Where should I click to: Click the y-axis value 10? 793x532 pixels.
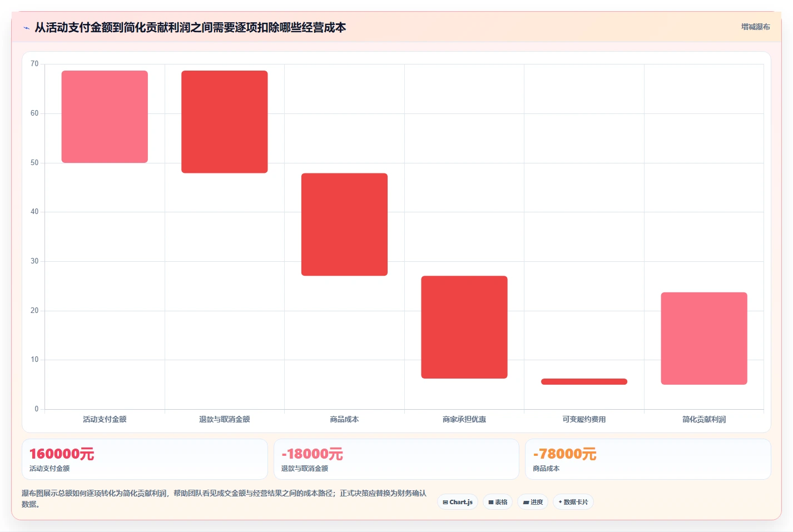click(34, 360)
